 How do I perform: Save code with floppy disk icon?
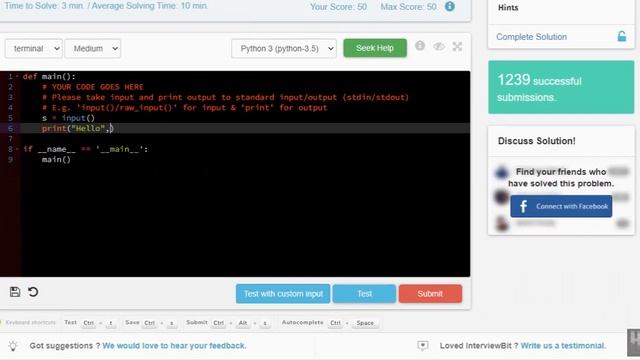[15, 292]
